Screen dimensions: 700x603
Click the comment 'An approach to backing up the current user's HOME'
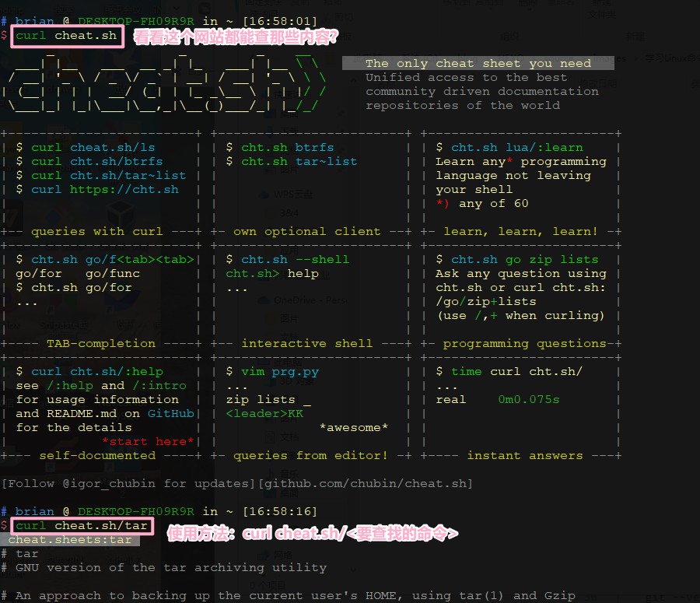(209, 596)
